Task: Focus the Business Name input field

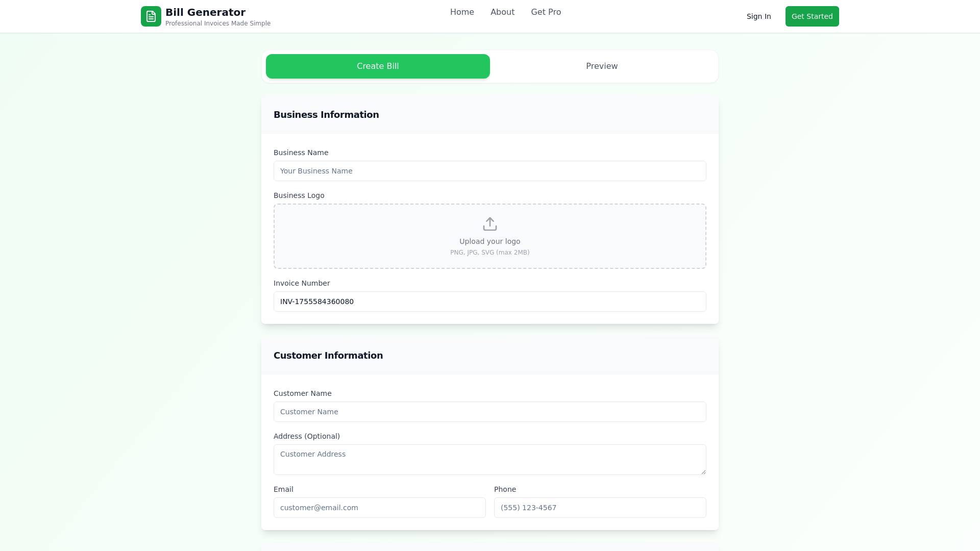Action: pyautogui.click(x=490, y=171)
